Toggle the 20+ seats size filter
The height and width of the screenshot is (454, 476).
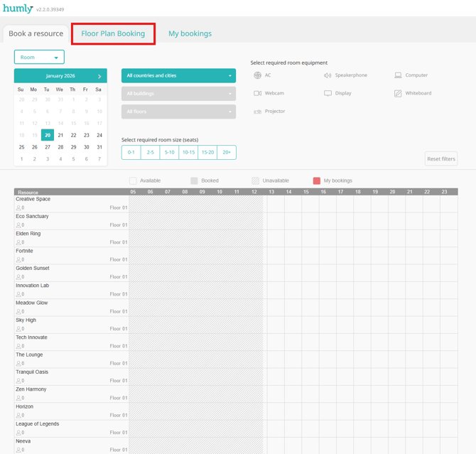[x=227, y=152]
